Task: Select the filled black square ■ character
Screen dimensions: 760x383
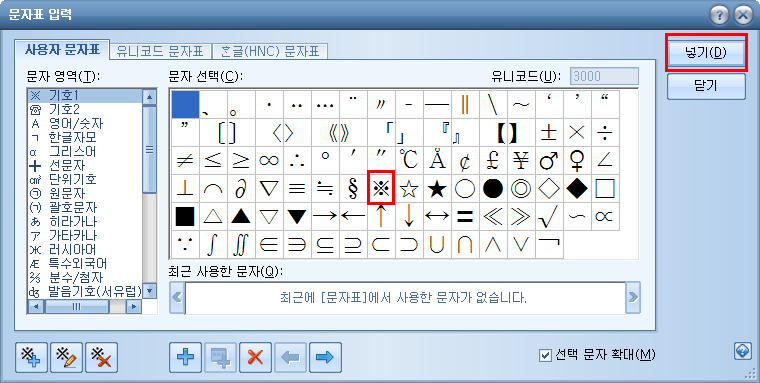Action: click(185, 217)
